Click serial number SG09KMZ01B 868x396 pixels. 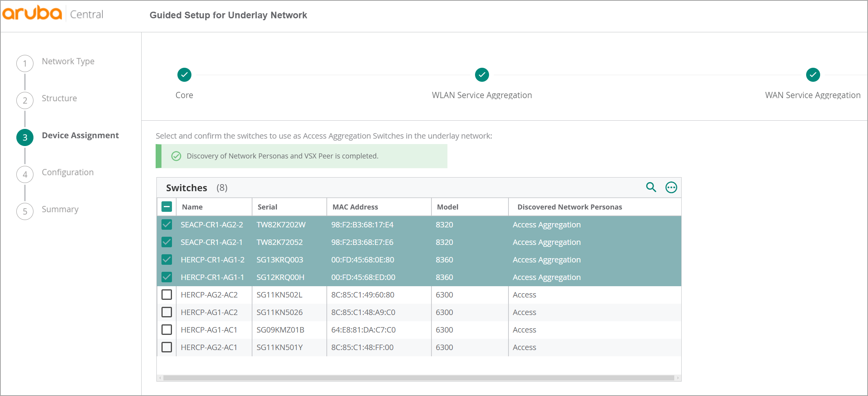[x=280, y=330]
